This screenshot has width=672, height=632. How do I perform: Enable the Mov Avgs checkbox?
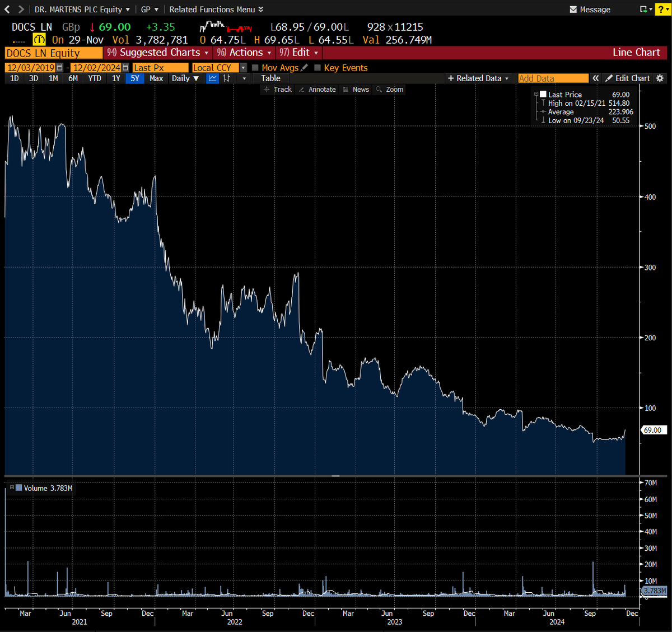tap(254, 67)
